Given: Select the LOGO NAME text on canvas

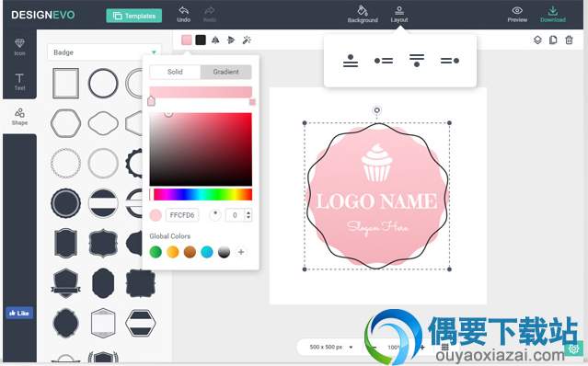Looking at the screenshot, I should pyautogui.click(x=377, y=201).
